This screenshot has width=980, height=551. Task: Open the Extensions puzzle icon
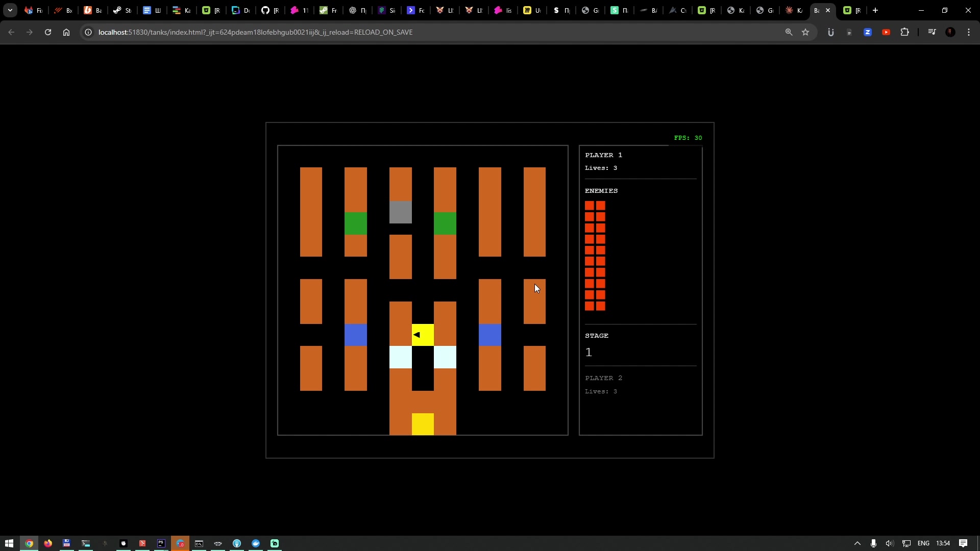(904, 32)
